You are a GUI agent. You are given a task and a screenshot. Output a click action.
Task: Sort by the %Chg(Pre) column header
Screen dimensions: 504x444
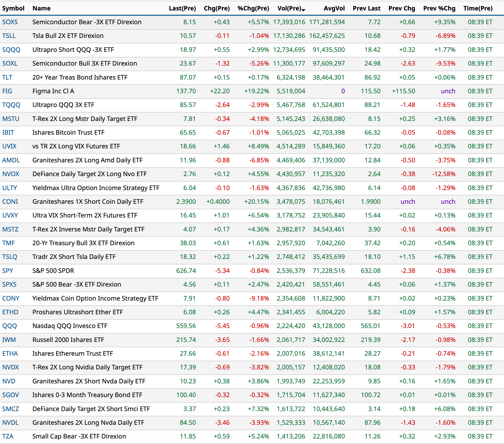[253, 8]
